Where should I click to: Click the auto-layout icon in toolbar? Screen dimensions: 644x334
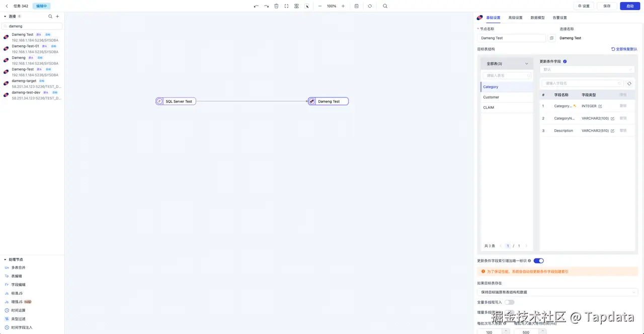(x=296, y=6)
